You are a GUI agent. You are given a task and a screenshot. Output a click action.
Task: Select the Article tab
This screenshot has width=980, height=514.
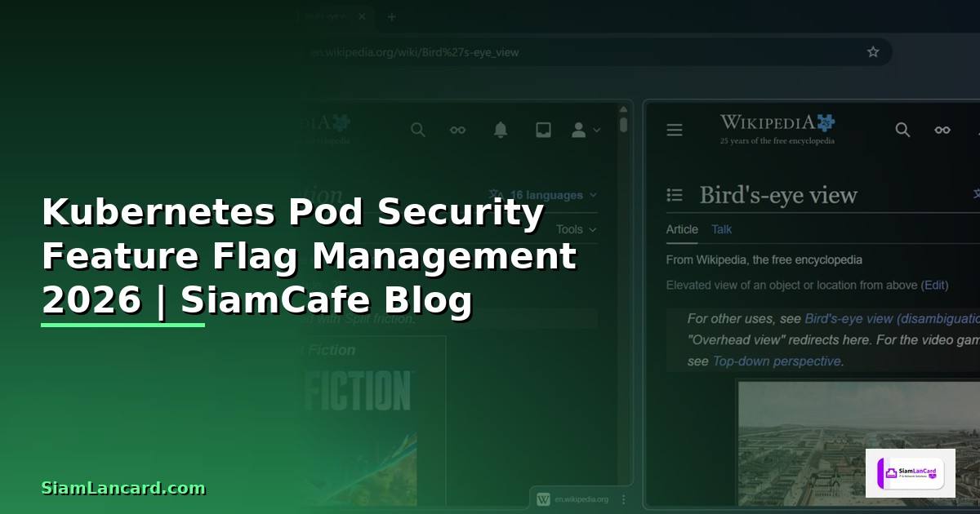[x=682, y=229]
